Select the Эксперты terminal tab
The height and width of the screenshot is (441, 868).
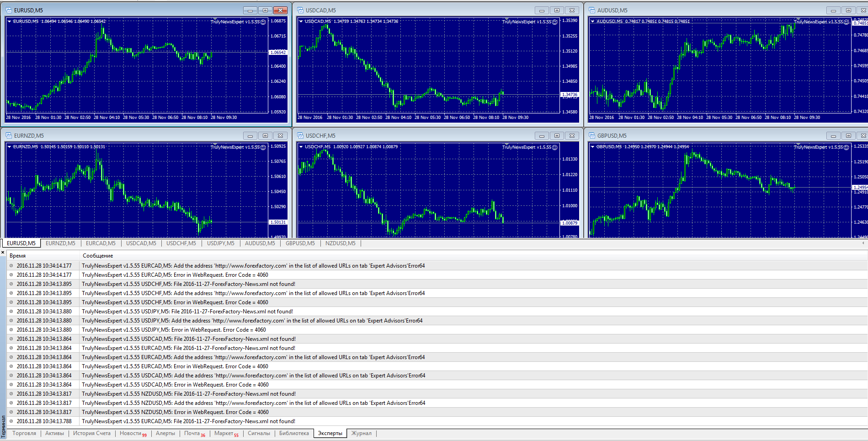point(330,433)
